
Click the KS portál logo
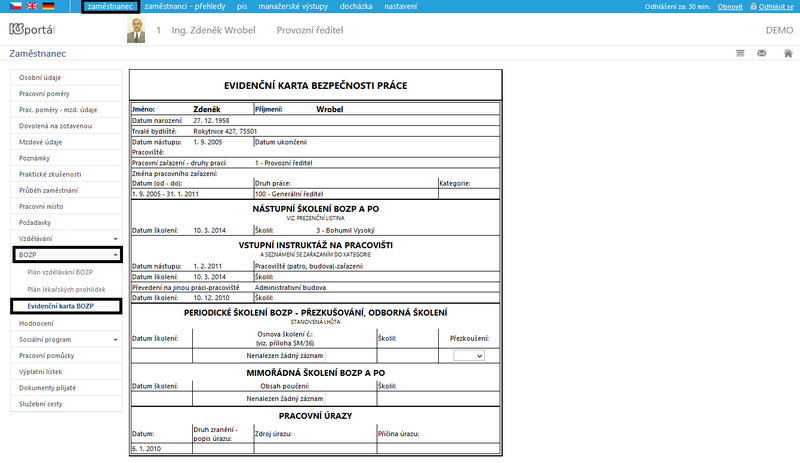click(32, 30)
